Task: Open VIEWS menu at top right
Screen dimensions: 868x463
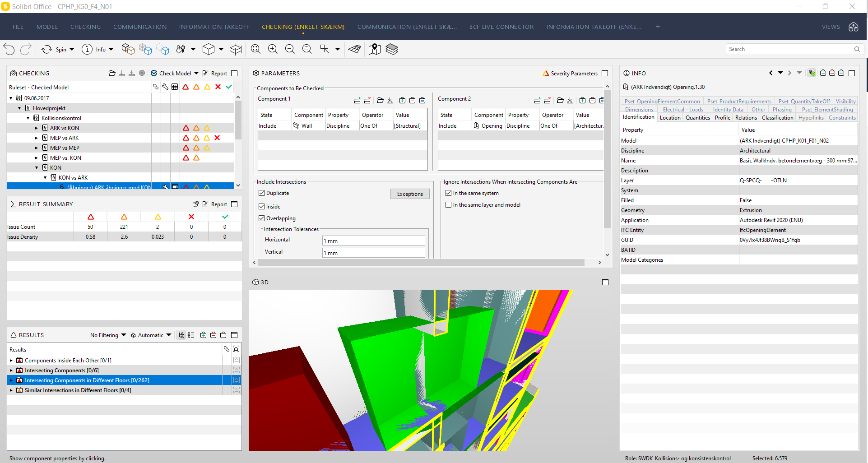Action: pos(831,27)
